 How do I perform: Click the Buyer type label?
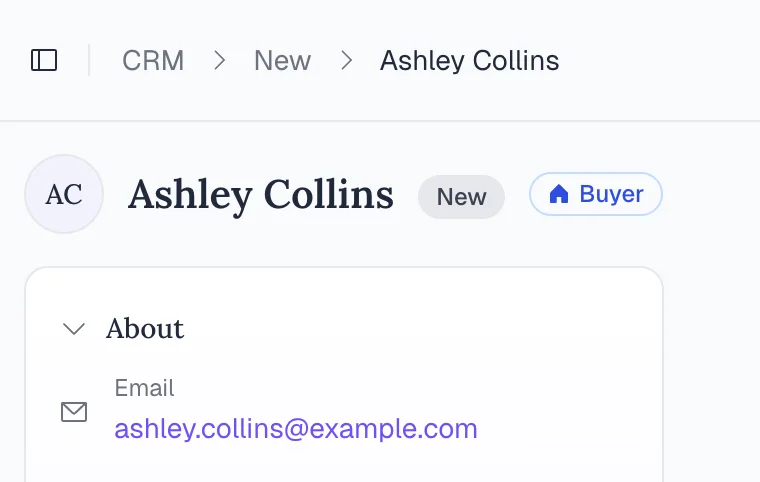pos(611,194)
